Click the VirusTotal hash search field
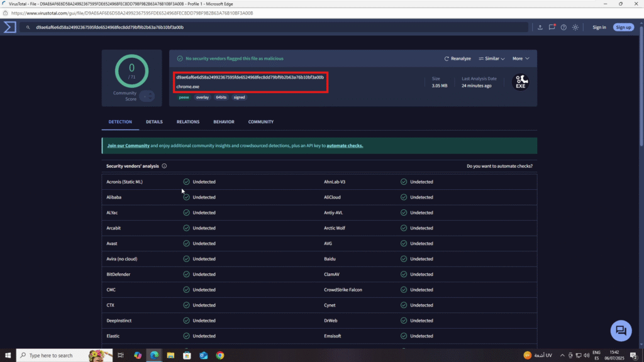 [274, 28]
